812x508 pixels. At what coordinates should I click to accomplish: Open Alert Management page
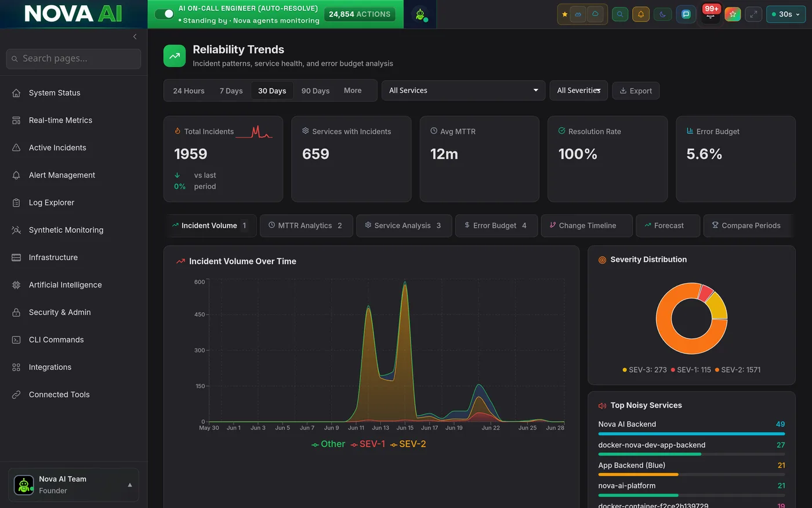(x=74, y=175)
